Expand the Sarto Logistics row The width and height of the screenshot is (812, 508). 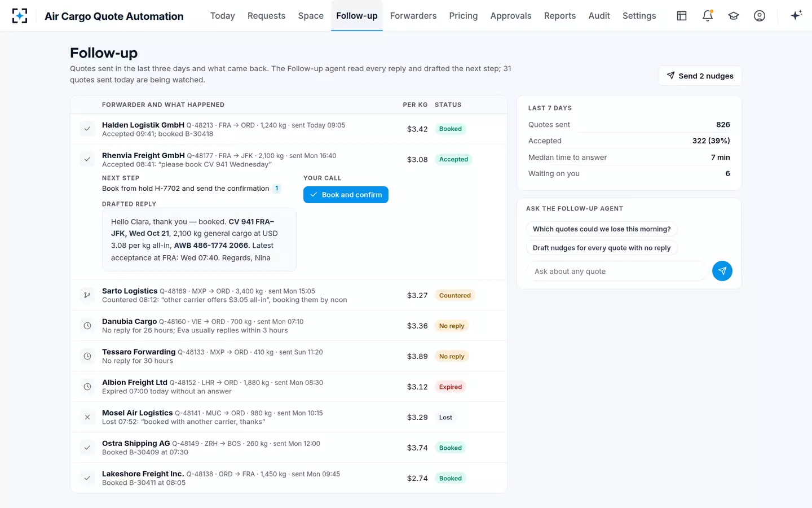click(x=289, y=295)
